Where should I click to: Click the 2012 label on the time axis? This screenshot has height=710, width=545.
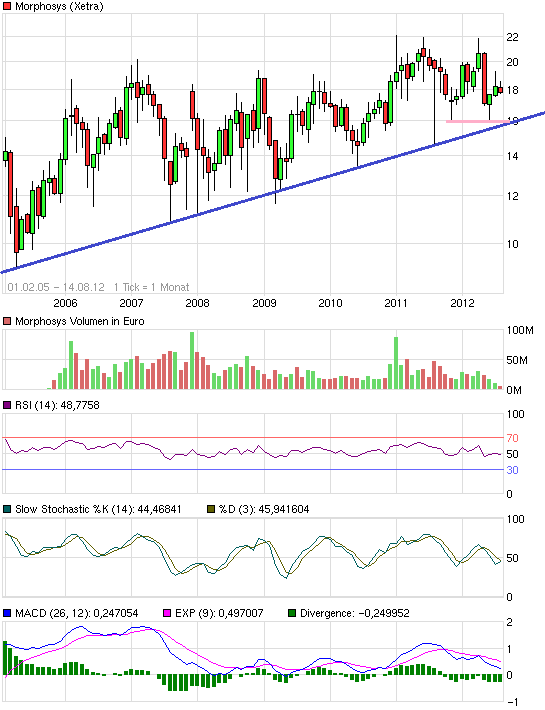click(462, 303)
